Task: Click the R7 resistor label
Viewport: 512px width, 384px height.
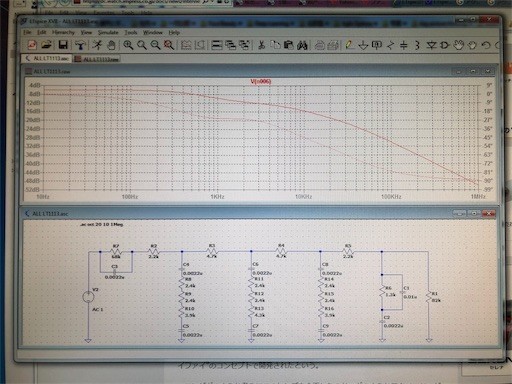Action: coord(115,246)
